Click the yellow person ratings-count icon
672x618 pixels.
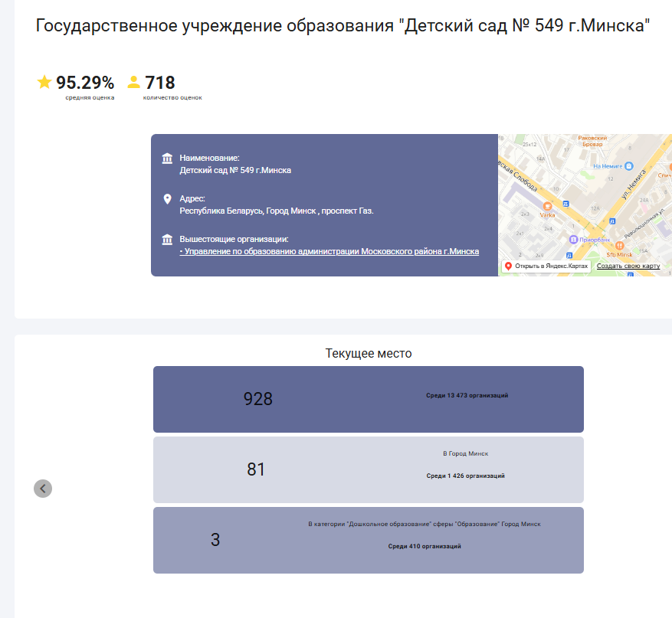134,82
